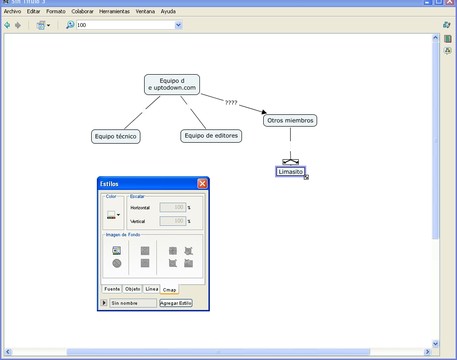Click the top-right toolbar icon at the window edge

coord(447,25)
